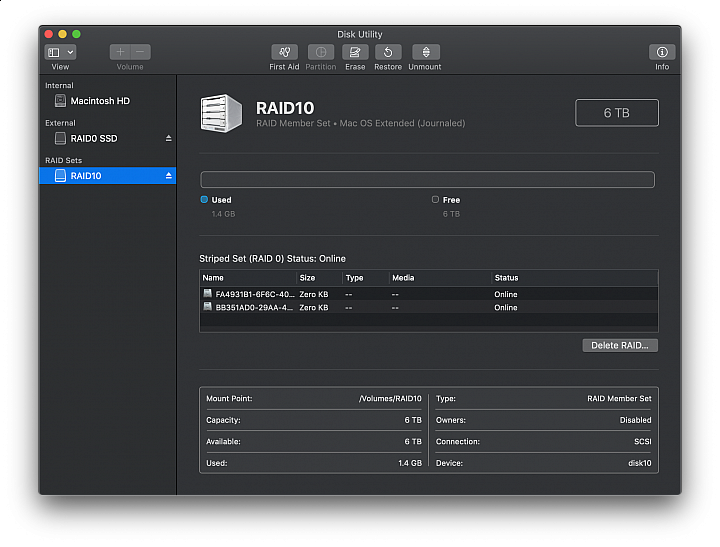The image size is (720, 547).
Task: Sort by the Size column header
Action: coord(320,278)
